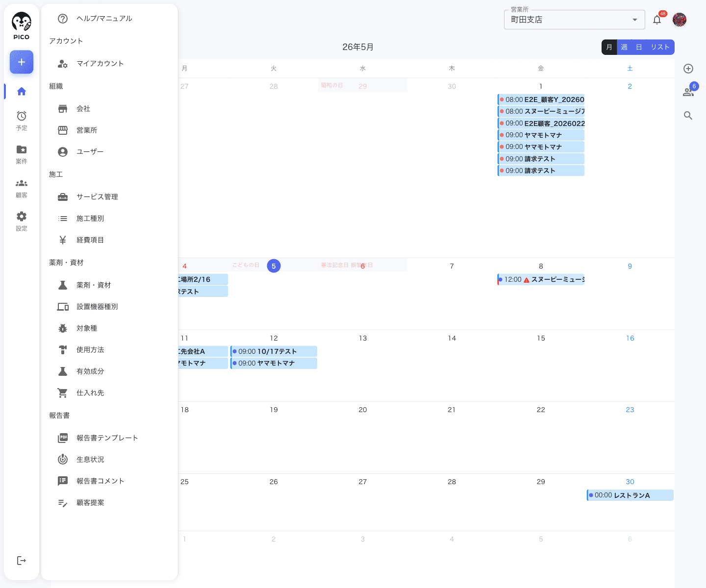The image size is (706, 588).
Task: Click the 報告書コメント comment icon
Action: coord(63,481)
